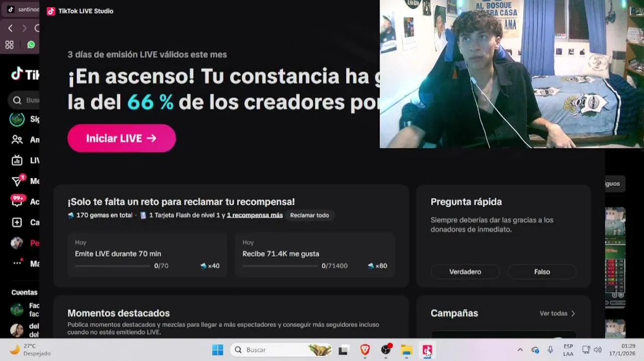Screen dimensions: 644x361
Task: Open the 27°C Despejado weather widget
Action: [x=30, y=350]
